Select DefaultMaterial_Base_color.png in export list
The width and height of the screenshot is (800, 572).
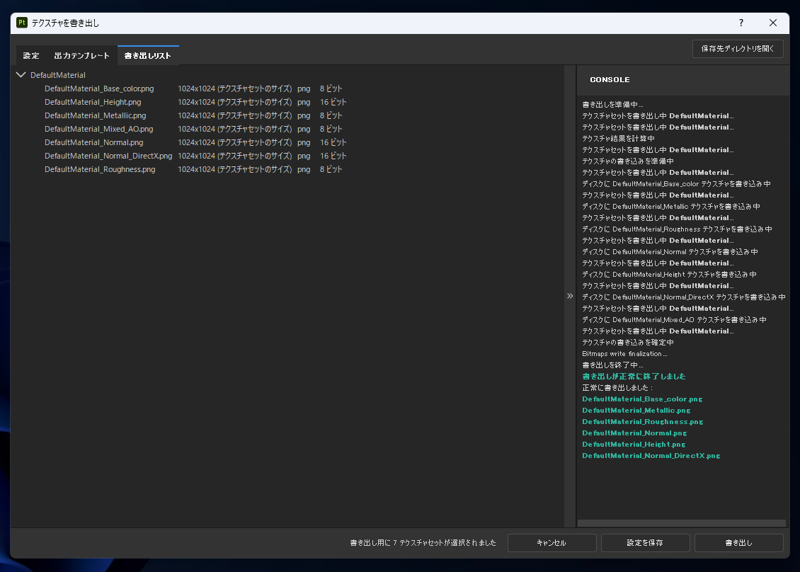click(x=99, y=89)
